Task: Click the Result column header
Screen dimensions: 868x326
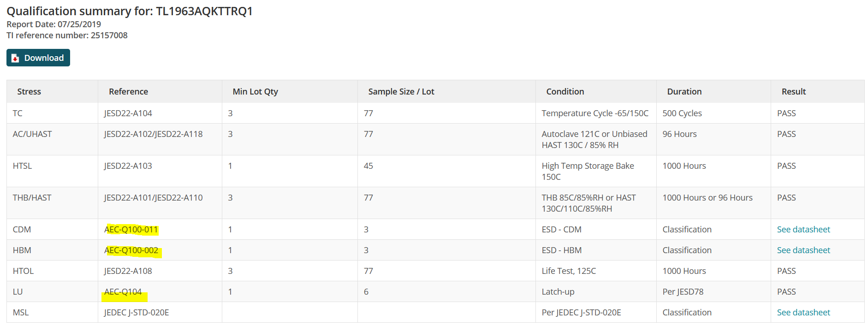Action: pyautogui.click(x=793, y=92)
